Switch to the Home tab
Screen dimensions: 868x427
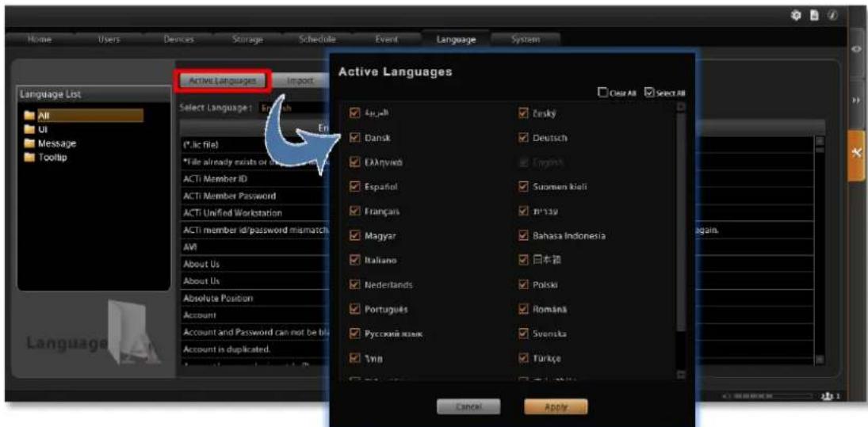pos(40,40)
